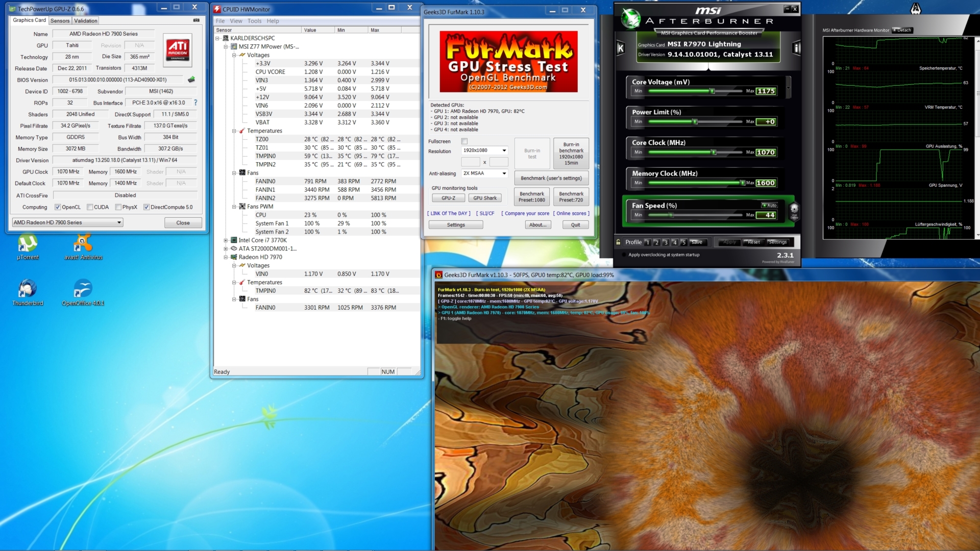Click the FurMark render window title icon

[x=438, y=275]
